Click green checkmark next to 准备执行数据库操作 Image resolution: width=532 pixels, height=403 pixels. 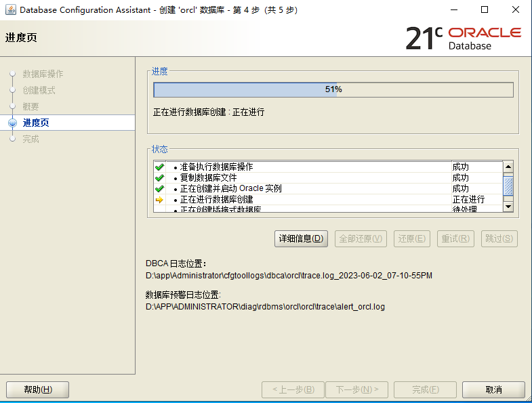click(x=159, y=167)
